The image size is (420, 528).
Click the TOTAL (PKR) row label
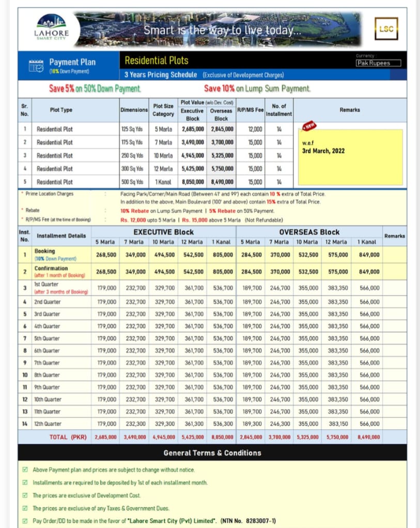66,437
